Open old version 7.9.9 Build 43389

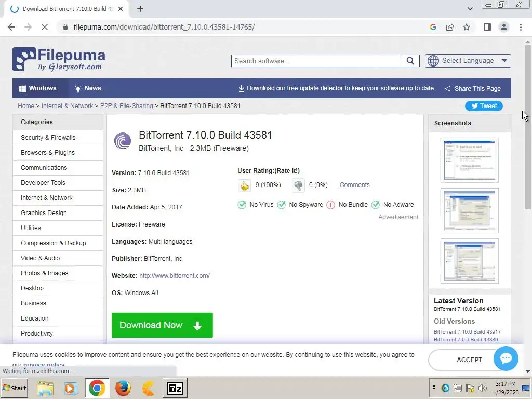(x=466, y=340)
